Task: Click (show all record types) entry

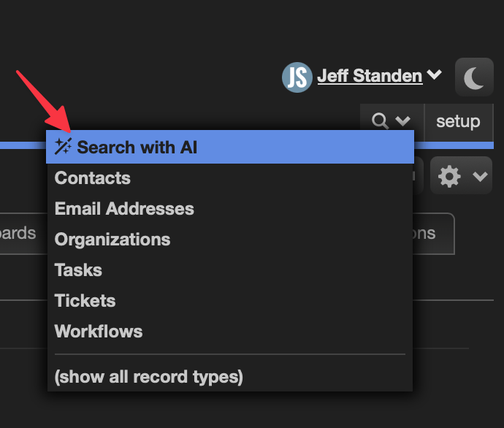Action: [x=230, y=377]
